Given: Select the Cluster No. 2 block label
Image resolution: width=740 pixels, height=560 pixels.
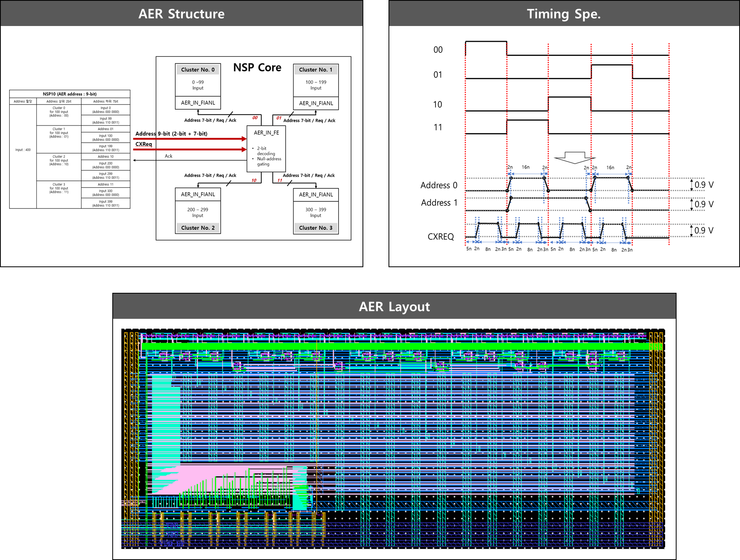Looking at the screenshot, I should [x=198, y=228].
